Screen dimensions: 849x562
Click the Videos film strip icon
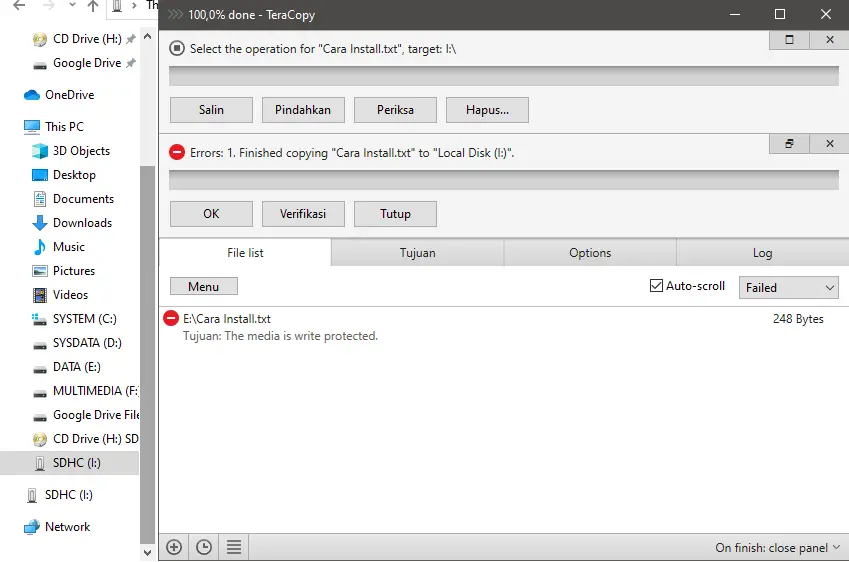[x=40, y=295]
